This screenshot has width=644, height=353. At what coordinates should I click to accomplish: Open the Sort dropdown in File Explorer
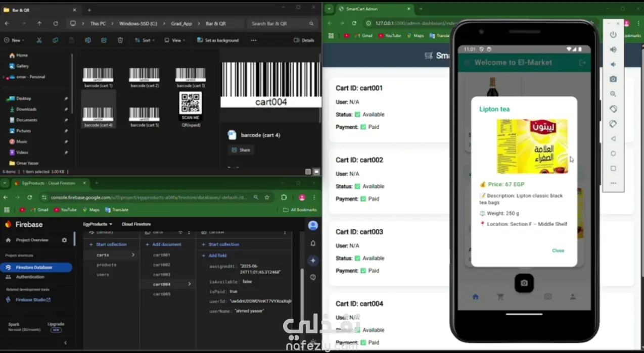[x=144, y=40]
